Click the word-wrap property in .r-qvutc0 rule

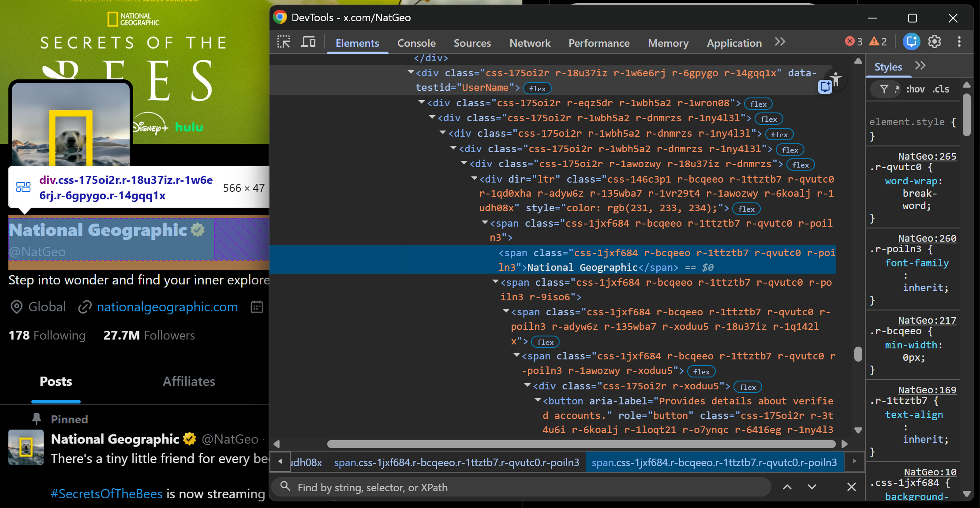tap(911, 181)
